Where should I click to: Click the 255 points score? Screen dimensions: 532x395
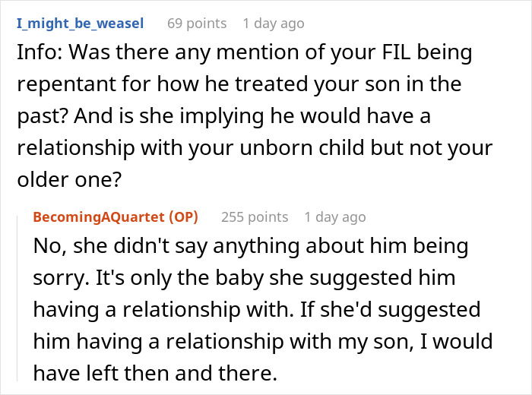[x=255, y=217]
